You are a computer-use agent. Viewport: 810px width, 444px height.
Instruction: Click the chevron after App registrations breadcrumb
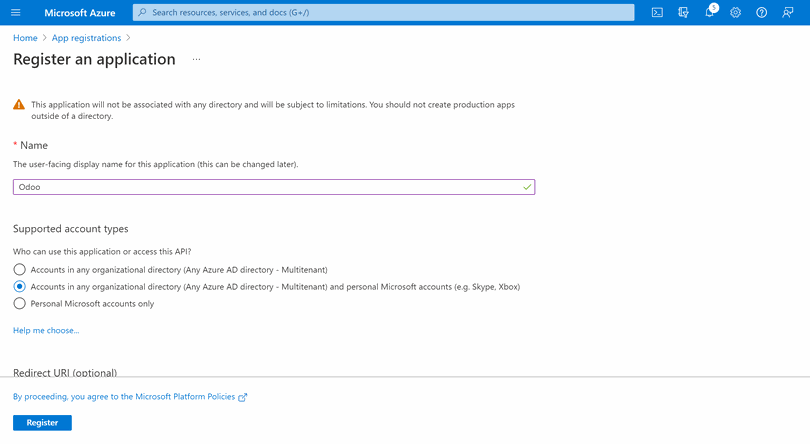point(128,38)
